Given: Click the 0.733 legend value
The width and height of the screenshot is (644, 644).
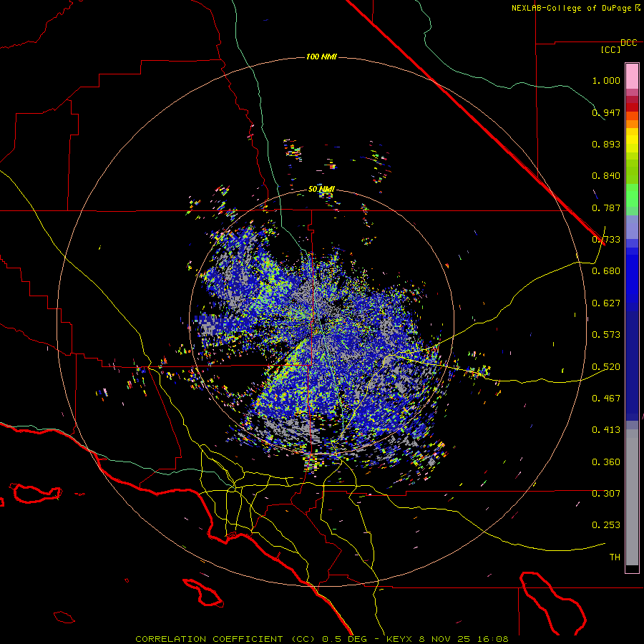Looking at the screenshot, I should tap(606, 240).
